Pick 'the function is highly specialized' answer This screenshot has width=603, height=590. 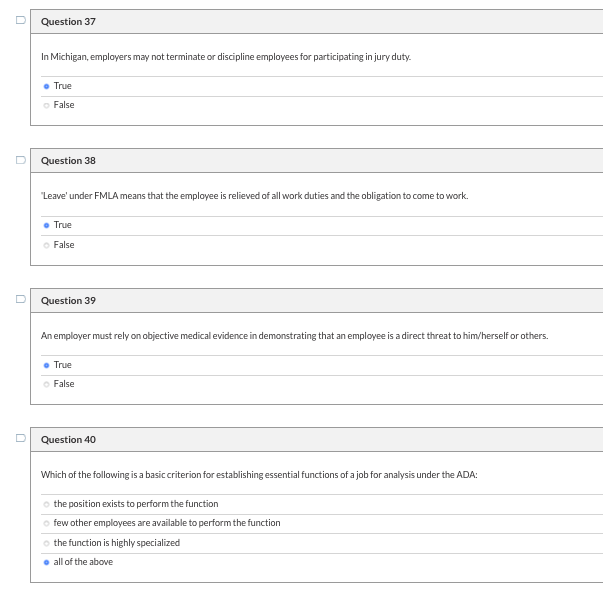click(46, 543)
